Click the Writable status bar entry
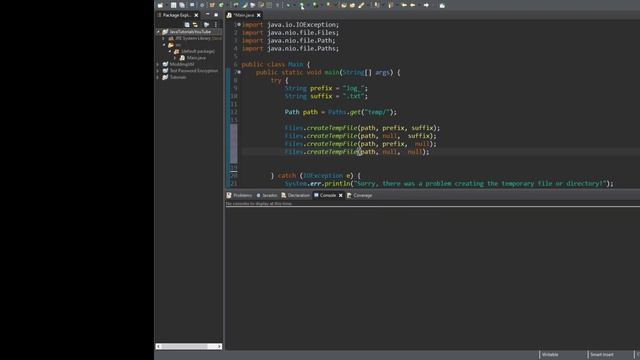 click(549, 355)
